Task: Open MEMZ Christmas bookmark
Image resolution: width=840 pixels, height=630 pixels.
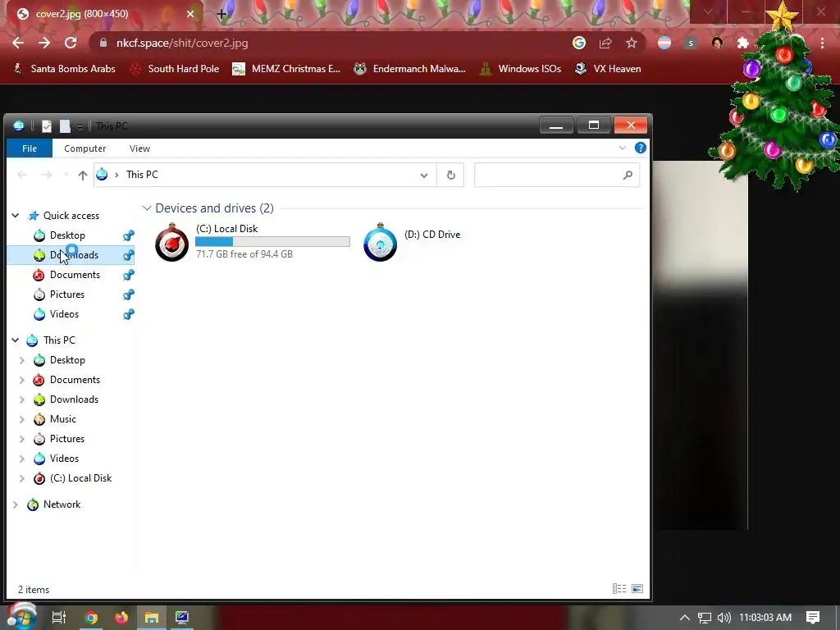Action: coord(286,69)
